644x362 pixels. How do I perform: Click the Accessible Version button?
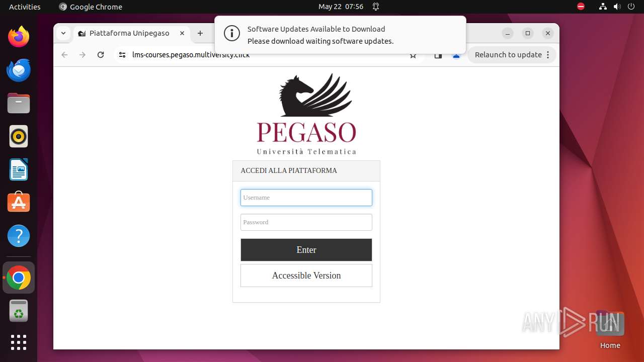pos(306,276)
